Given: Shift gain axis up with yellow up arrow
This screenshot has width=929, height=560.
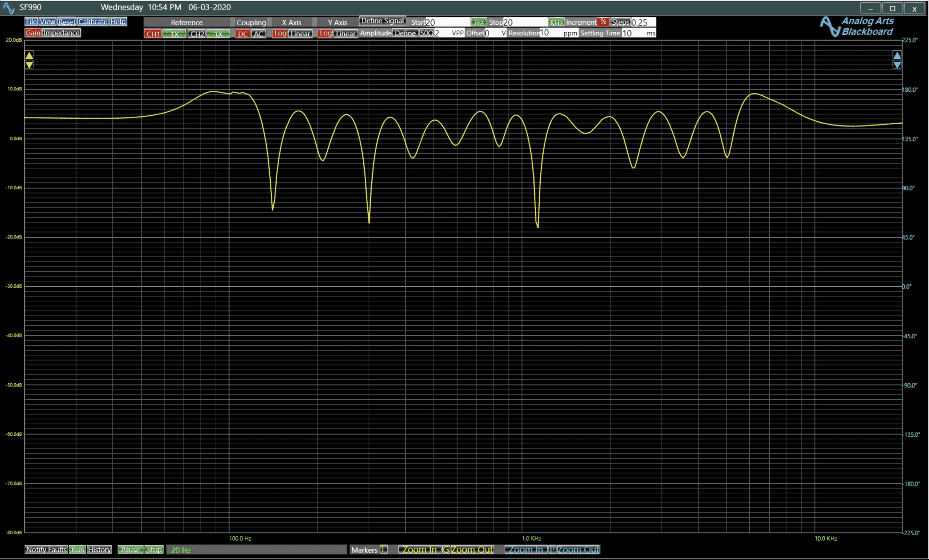Looking at the screenshot, I should click(29, 55).
